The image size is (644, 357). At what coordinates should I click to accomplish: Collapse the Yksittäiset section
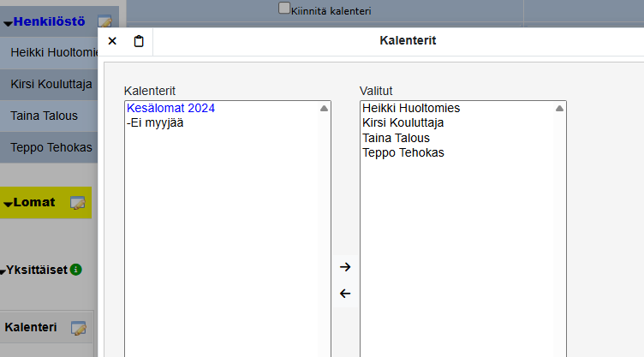[3, 271]
